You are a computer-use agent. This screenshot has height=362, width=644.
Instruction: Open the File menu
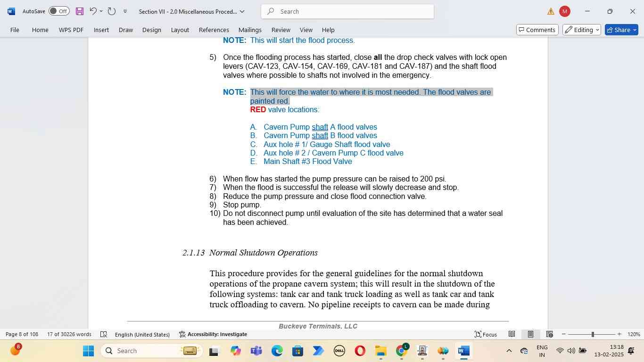point(15,30)
